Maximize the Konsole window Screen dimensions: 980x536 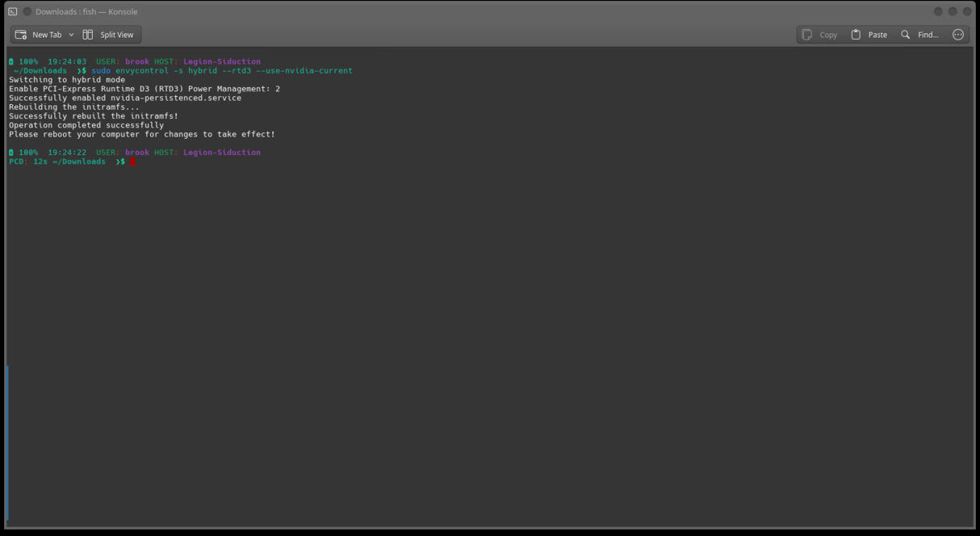953,11
